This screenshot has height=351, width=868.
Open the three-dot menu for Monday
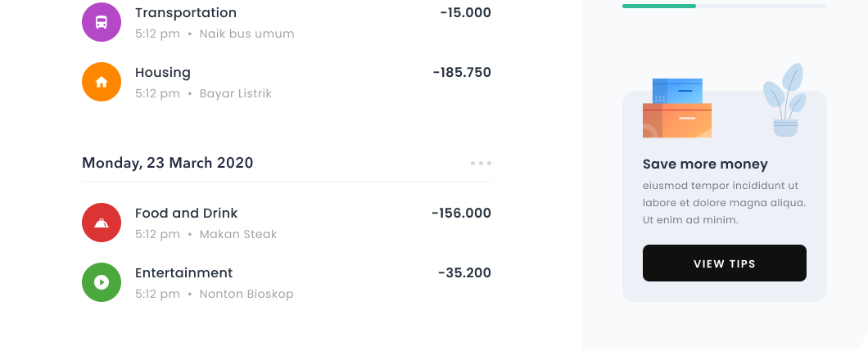481,164
